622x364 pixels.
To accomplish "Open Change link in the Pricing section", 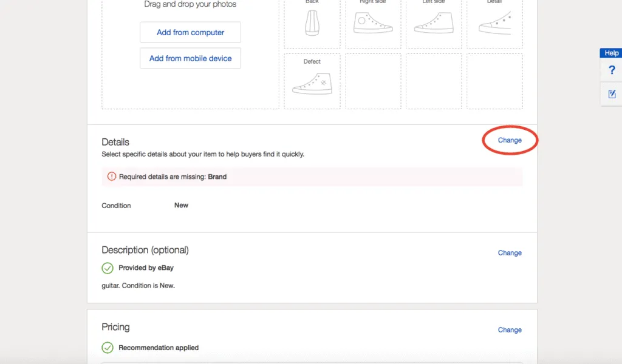I will tap(510, 330).
